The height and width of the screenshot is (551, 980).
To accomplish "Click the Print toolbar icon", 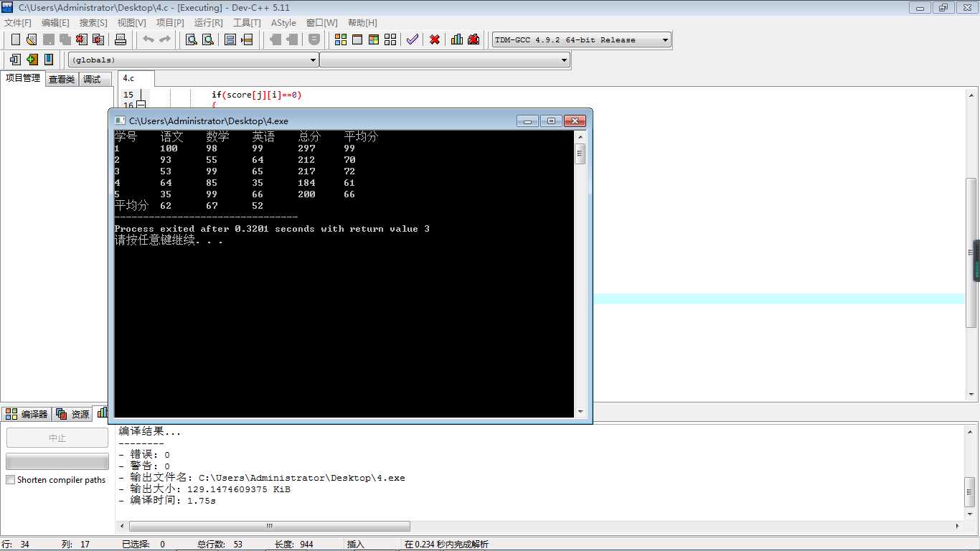I will coord(121,39).
